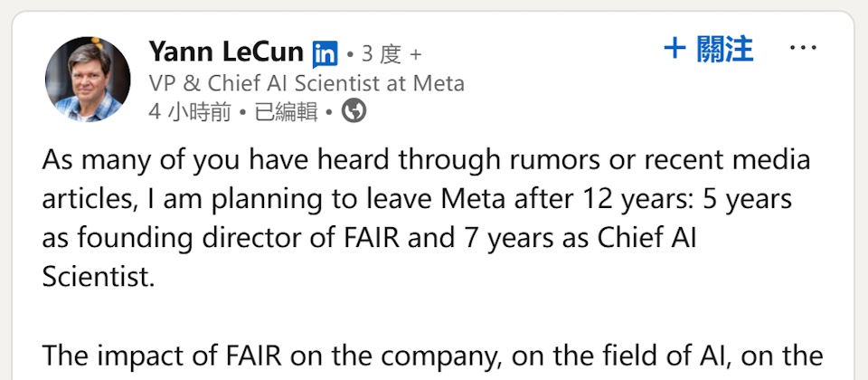Click the word 'Scientist.' ending the first paragraph

(99, 277)
